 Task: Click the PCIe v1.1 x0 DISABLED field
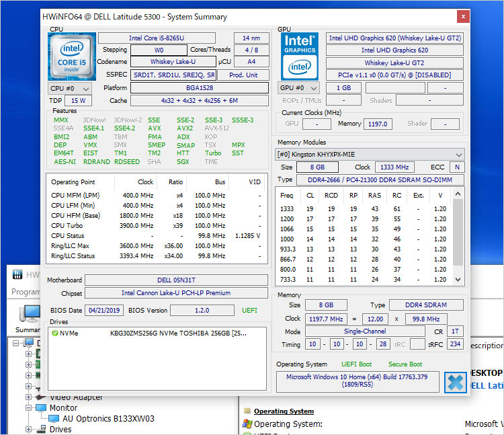click(394, 75)
